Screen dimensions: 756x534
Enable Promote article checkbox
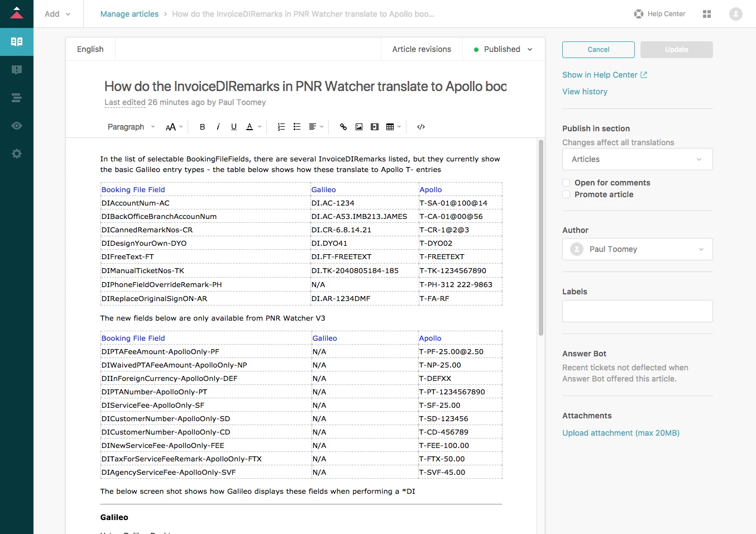tap(566, 194)
